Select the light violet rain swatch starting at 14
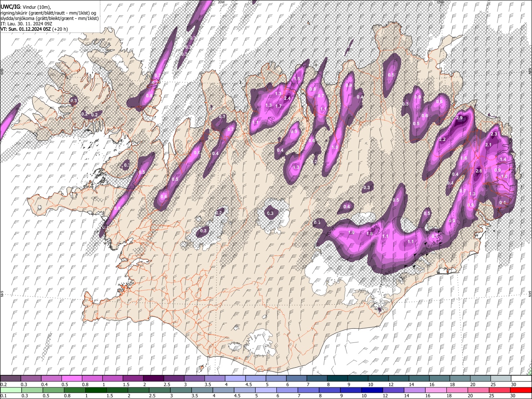 coord(414,390)
